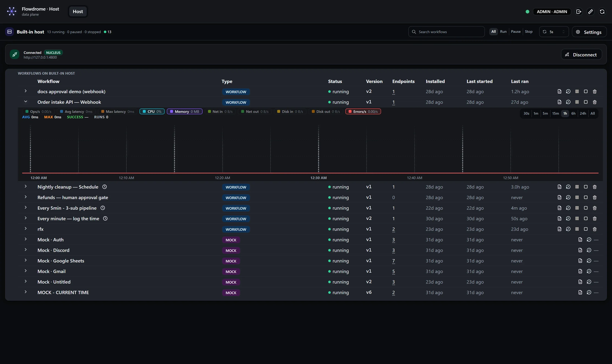Screen dimensions: 612x364
Task: Expand the rfx workflow row
Action: [25, 229]
